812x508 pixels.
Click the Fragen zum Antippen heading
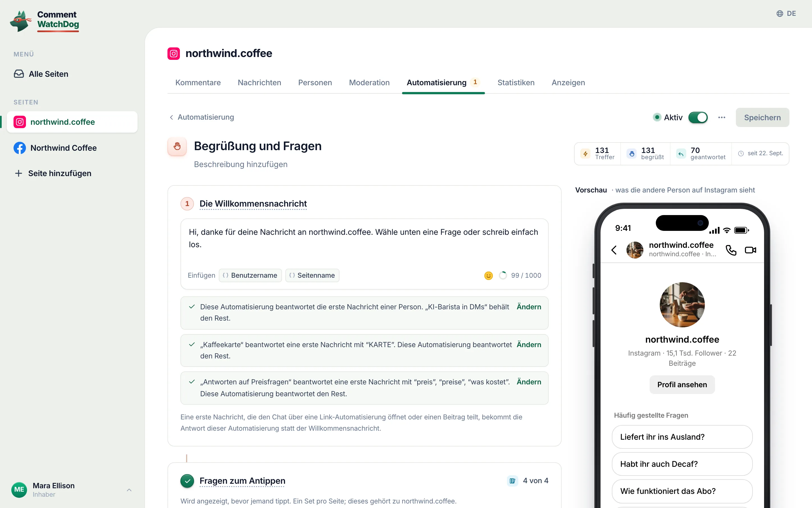point(242,481)
